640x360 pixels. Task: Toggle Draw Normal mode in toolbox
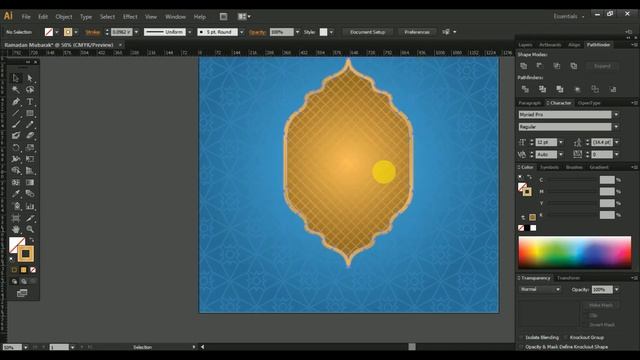14,281
